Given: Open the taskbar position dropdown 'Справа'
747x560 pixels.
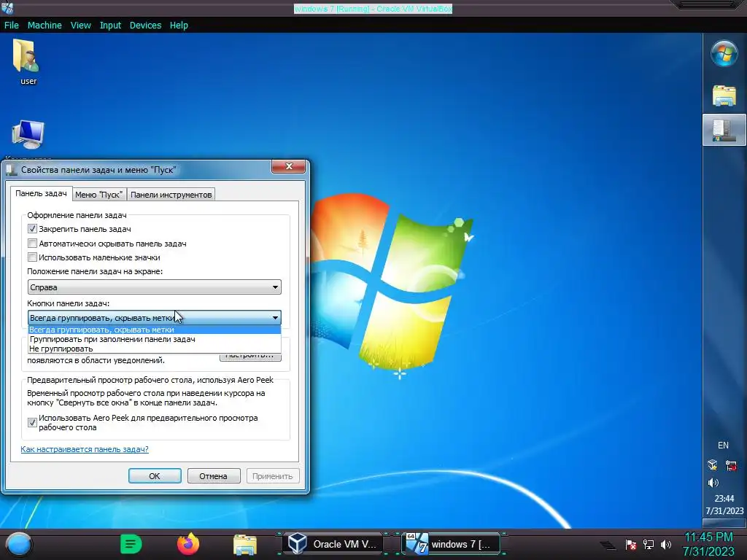Looking at the screenshot, I should (x=155, y=287).
